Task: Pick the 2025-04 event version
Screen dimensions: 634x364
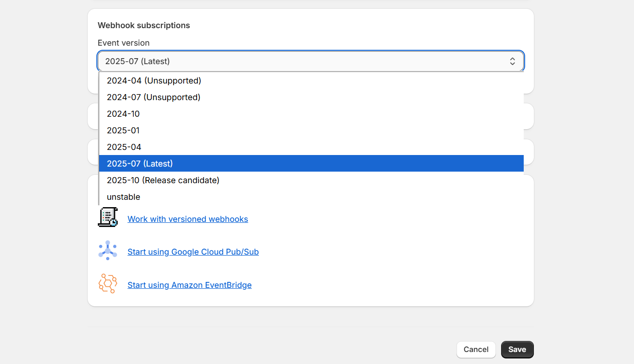Action: pyautogui.click(x=124, y=147)
